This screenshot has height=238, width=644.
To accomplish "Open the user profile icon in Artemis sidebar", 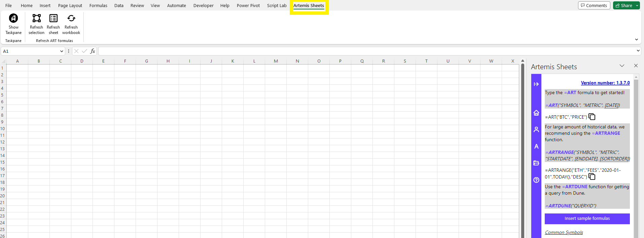I will 536,129.
